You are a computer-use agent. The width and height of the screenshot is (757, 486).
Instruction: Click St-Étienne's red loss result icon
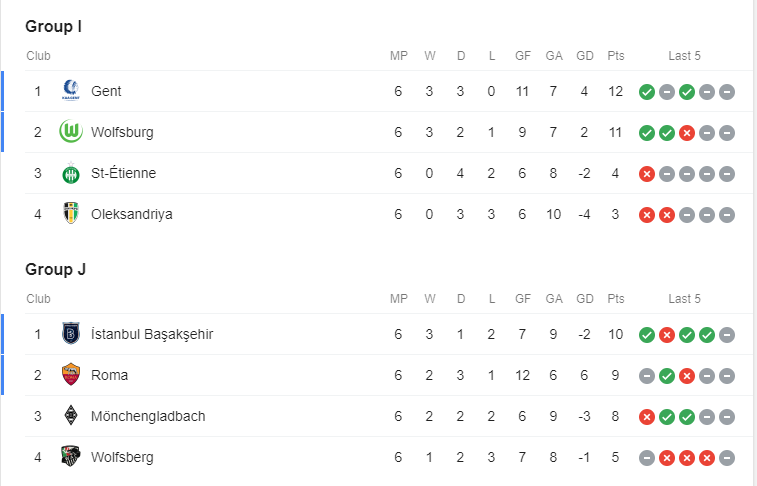pos(647,174)
